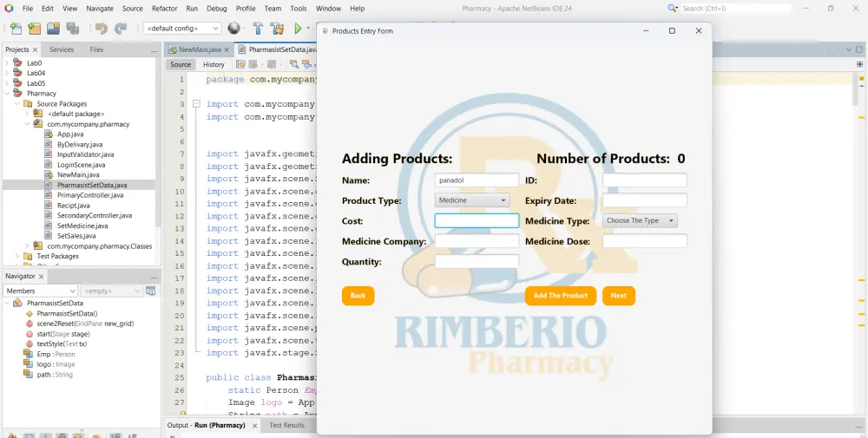
Task: Open the Choose The Type dropdown
Action: (x=640, y=220)
